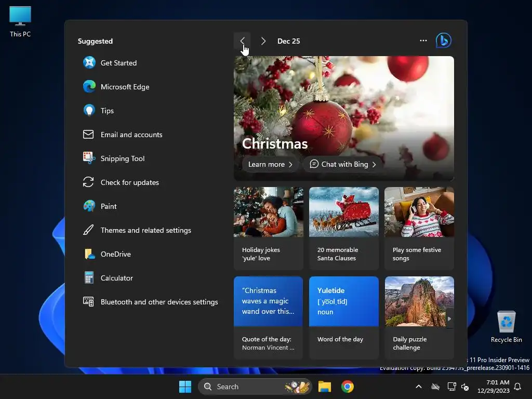This screenshot has height=399, width=532.
Task: Click the search magnifier icon in the taskbar
Action: (208, 387)
